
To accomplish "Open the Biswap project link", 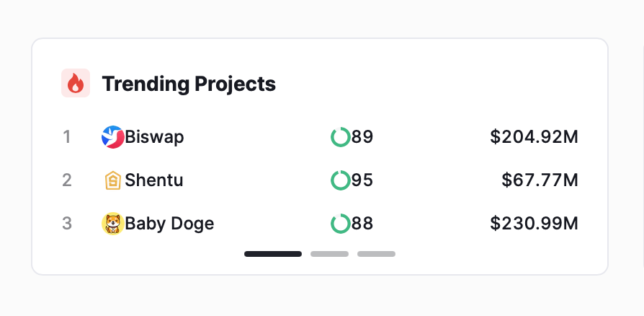I will [x=154, y=137].
